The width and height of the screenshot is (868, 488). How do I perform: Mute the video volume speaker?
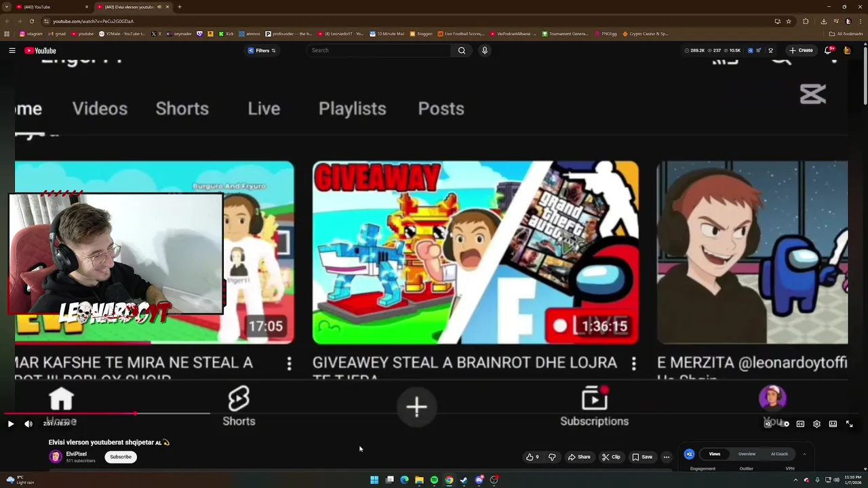click(x=28, y=424)
